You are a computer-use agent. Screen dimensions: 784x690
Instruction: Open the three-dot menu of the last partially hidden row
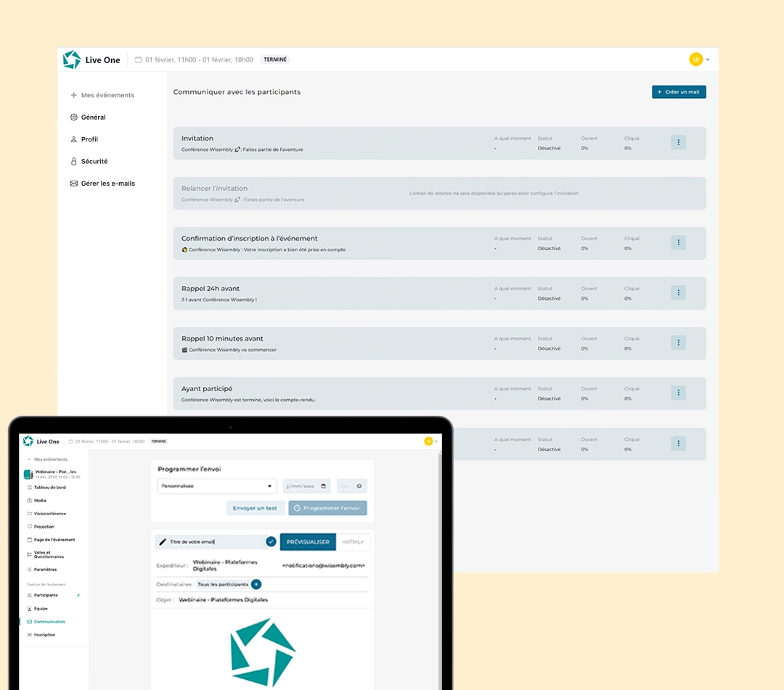click(x=678, y=443)
